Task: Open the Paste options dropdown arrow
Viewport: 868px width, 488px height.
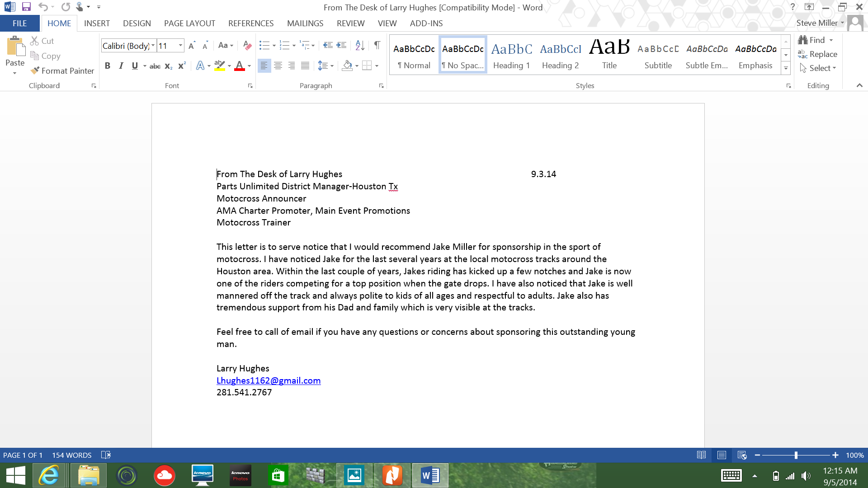Action: (x=15, y=73)
